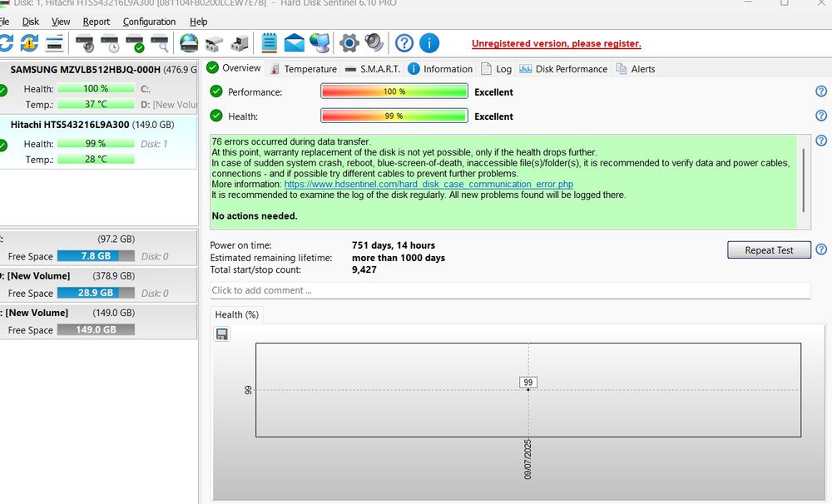
Task: Click the green check icon beside Health label
Action: pyautogui.click(x=216, y=116)
